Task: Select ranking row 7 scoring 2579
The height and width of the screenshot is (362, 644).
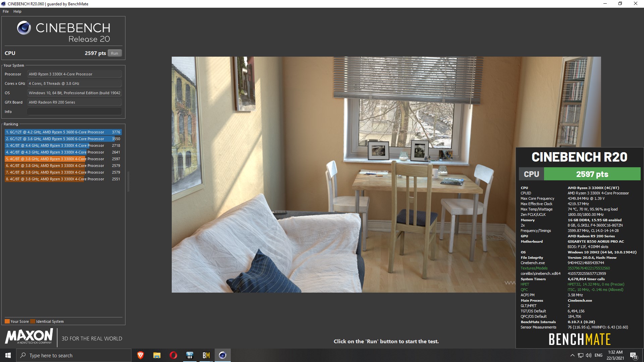Action: coord(63,172)
